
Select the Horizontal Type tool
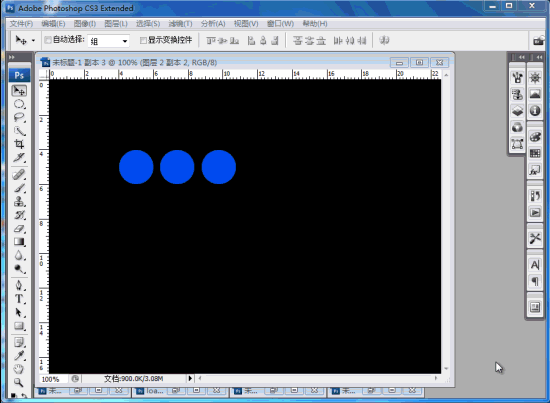(x=19, y=299)
